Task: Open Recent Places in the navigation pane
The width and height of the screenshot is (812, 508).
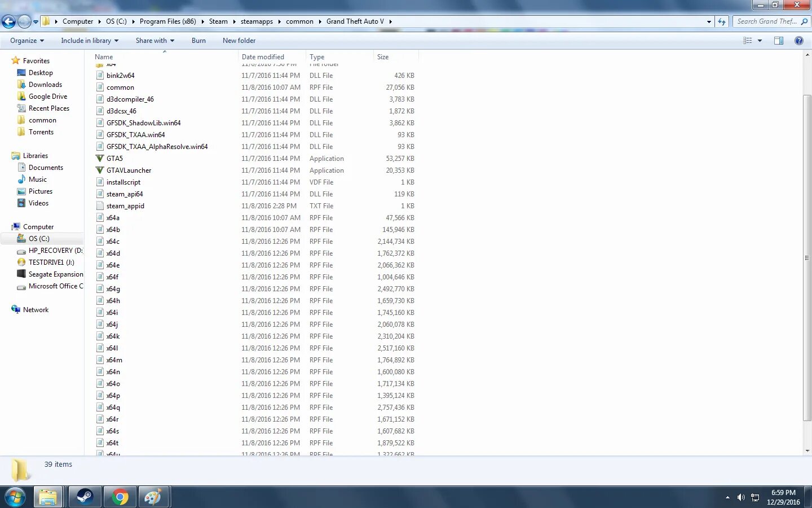Action: [x=49, y=108]
